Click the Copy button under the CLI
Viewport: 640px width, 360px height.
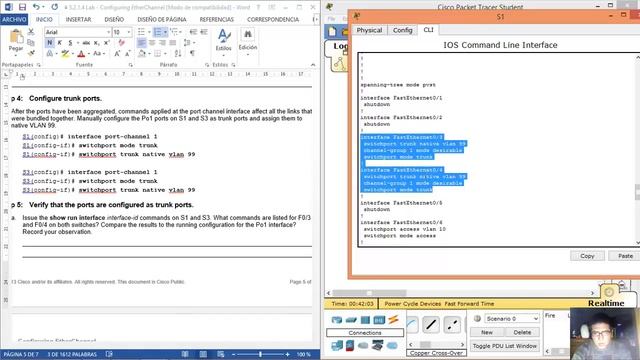tap(587, 256)
